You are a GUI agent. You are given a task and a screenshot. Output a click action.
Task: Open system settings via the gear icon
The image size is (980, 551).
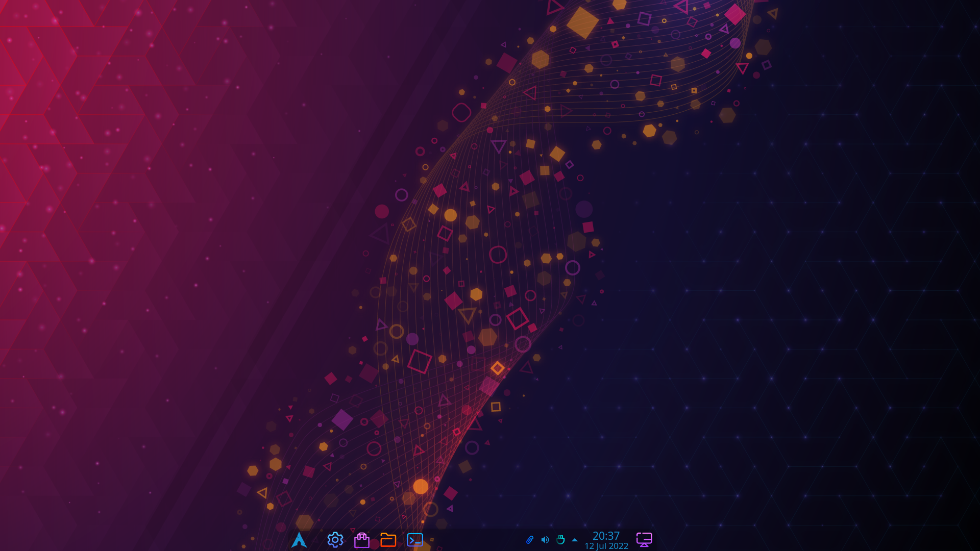tap(335, 540)
